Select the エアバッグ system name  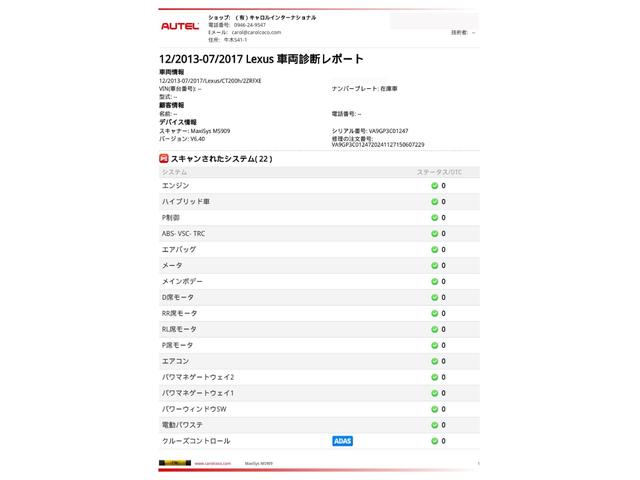point(179,249)
